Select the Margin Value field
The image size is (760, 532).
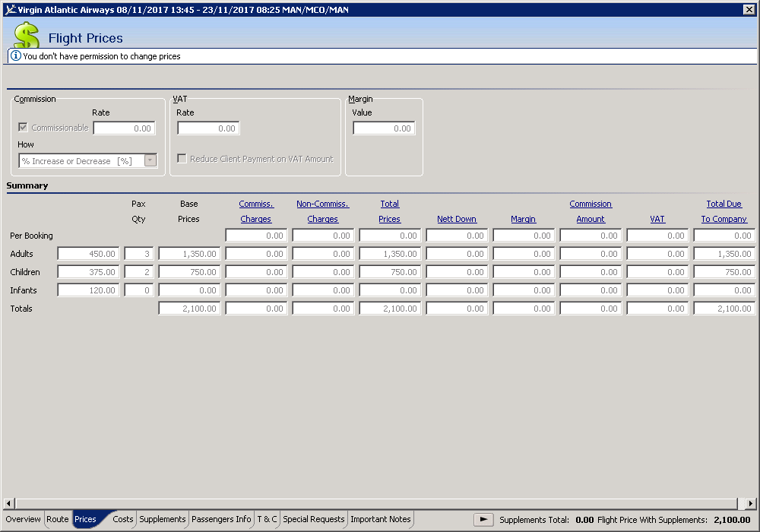pos(384,128)
